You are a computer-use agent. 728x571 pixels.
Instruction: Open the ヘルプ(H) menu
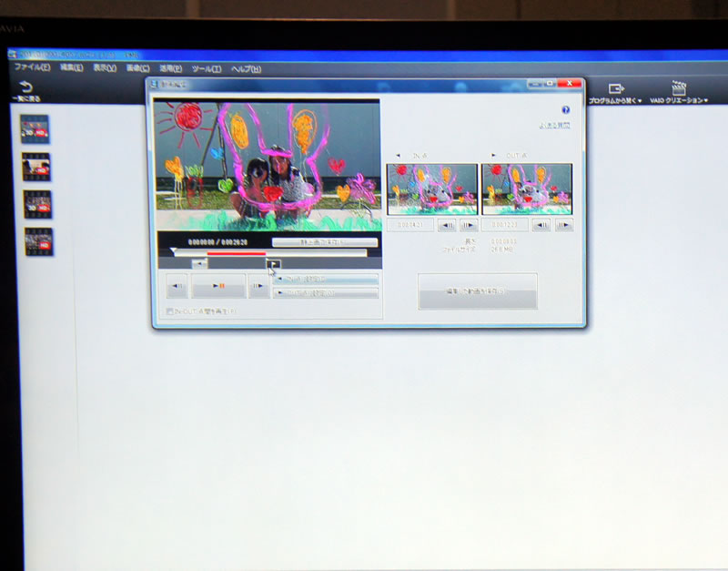click(x=245, y=68)
